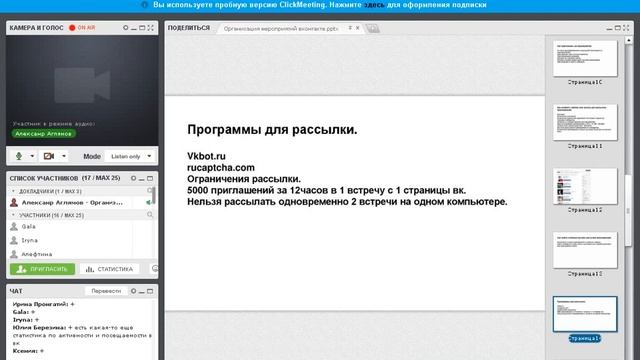Search within the Участники group

pyautogui.click(x=150, y=214)
